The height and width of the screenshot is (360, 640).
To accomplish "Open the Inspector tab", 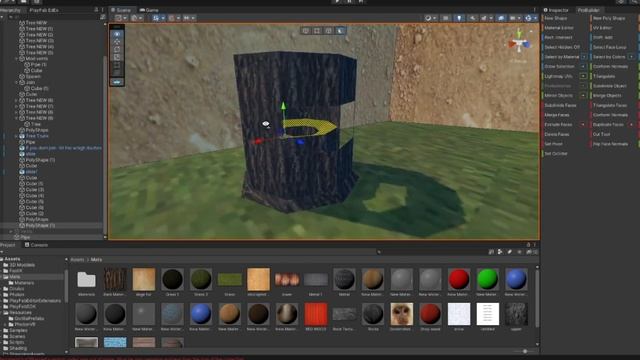I will (556, 10).
